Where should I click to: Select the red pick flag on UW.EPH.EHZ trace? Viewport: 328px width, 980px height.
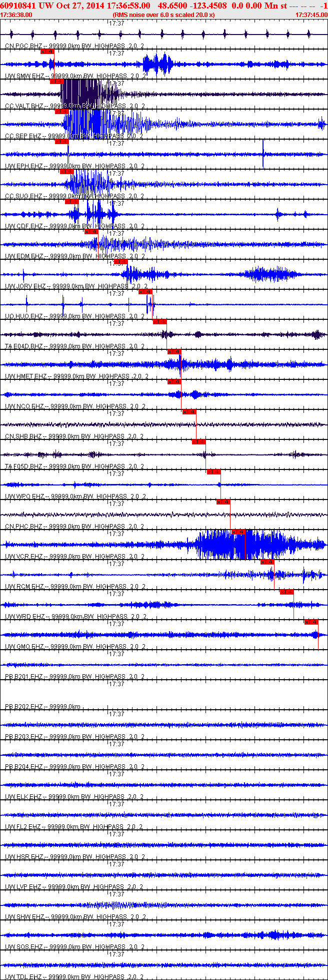61,141
